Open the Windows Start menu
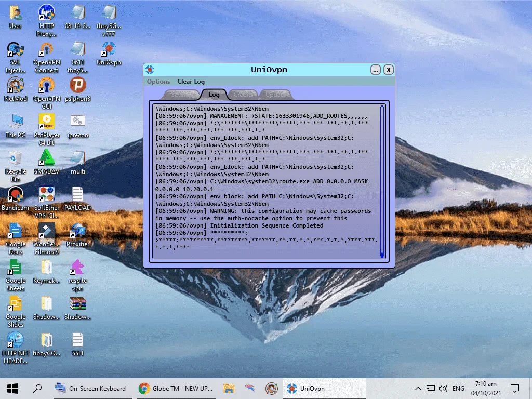 (x=12, y=389)
